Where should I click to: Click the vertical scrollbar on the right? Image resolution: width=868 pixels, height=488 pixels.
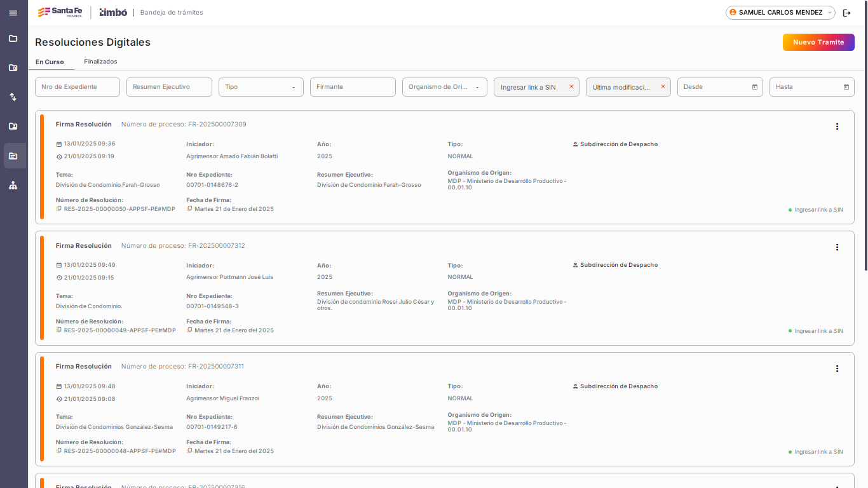(865, 191)
